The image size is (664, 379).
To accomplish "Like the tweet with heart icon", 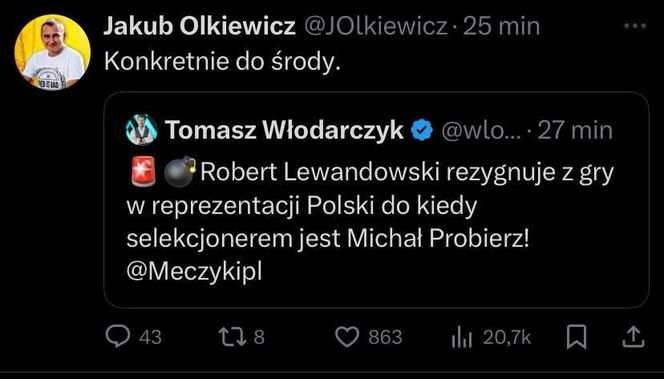I will click(x=347, y=337).
